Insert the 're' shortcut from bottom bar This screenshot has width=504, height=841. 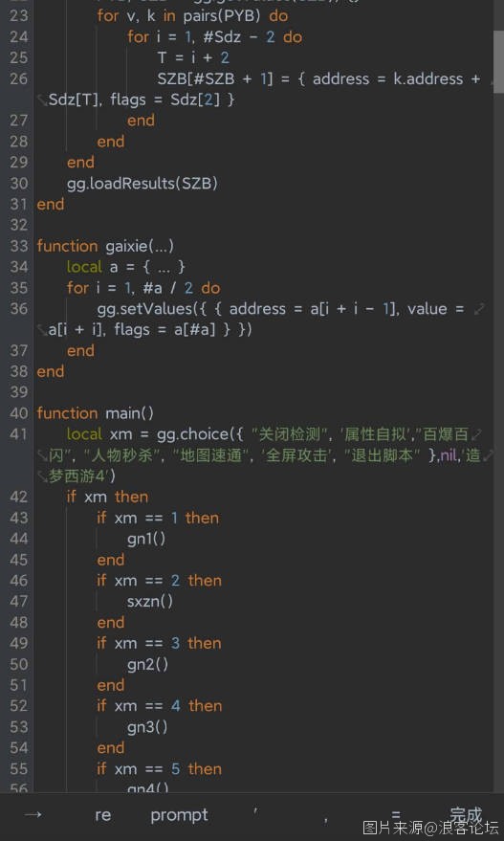(103, 815)
